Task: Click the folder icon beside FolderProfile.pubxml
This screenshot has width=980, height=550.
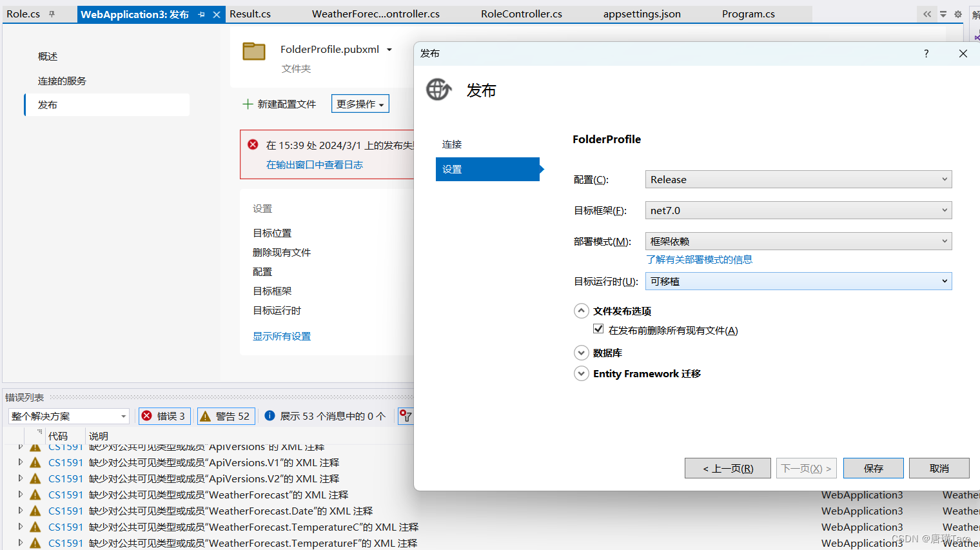Action: click(x=254, y=52)
